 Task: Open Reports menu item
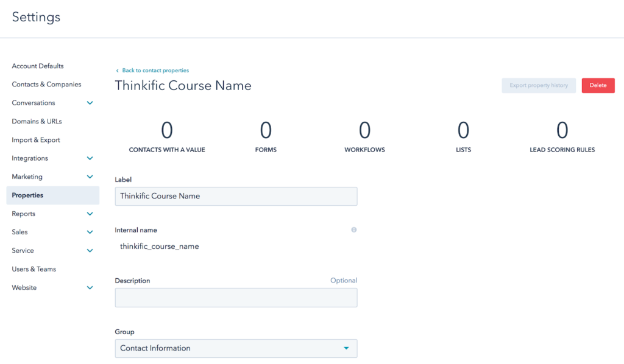click(x=24, y=214)
